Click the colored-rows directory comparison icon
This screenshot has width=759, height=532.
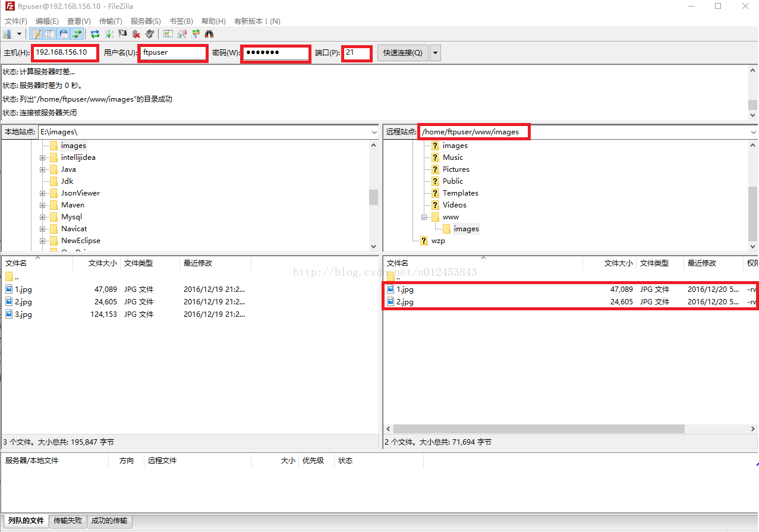(x=168, y=34)
